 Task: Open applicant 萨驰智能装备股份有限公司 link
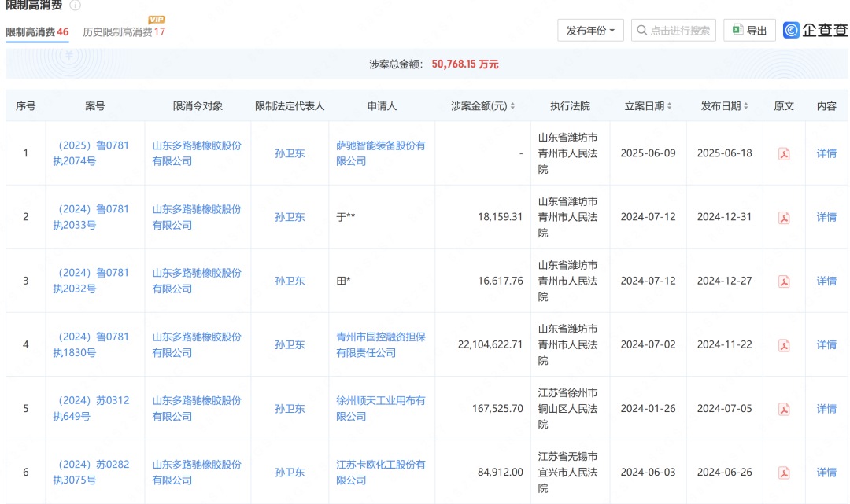pos(380,153)
